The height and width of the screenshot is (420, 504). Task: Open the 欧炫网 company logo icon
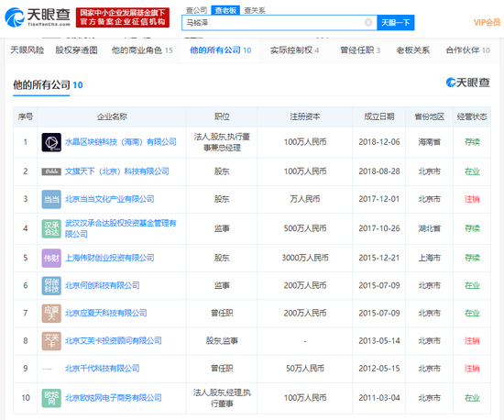click(51, 398)
